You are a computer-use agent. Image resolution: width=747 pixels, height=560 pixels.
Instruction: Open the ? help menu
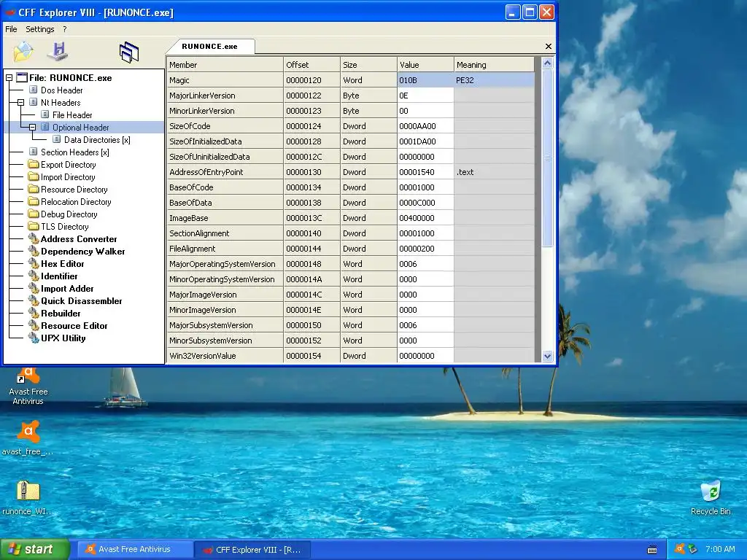(x=65, y=29)
